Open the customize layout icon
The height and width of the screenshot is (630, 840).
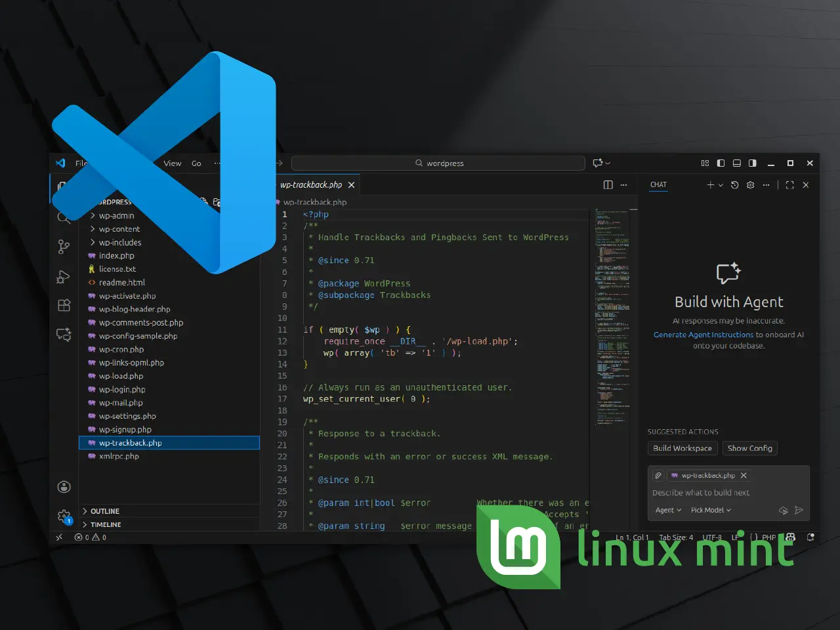705,163
